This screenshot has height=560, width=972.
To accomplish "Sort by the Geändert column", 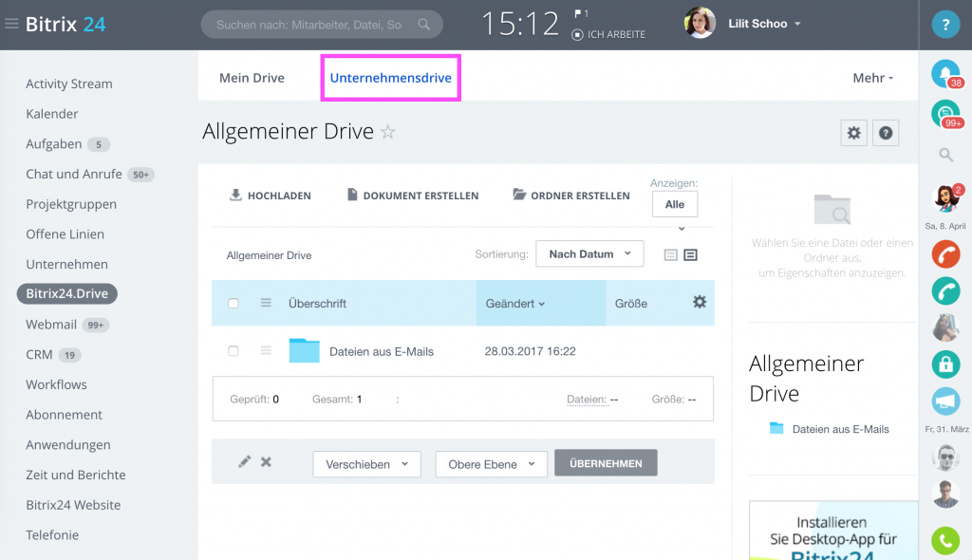I will [515, 304].
